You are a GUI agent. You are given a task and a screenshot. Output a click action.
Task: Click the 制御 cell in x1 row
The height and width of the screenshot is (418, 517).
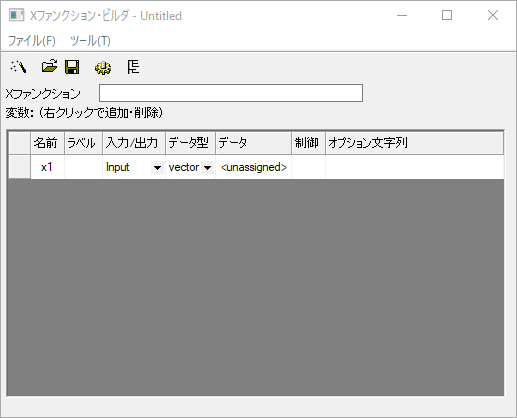308,167
